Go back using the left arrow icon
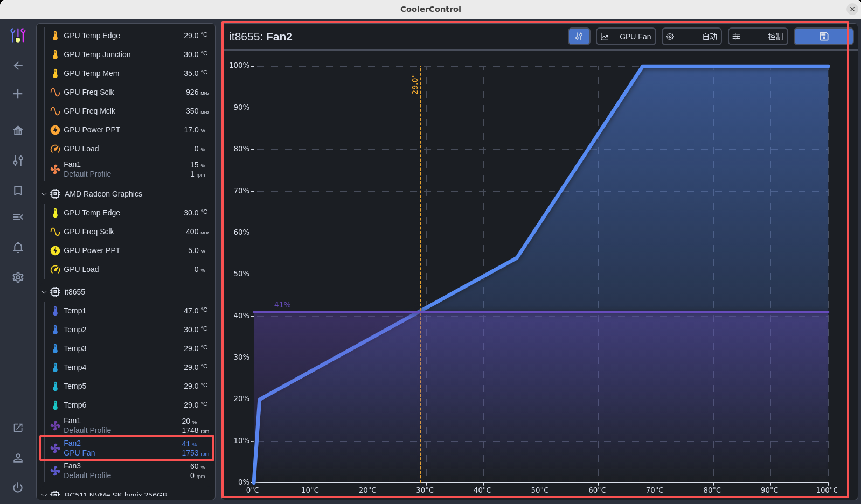 [18, 66]
